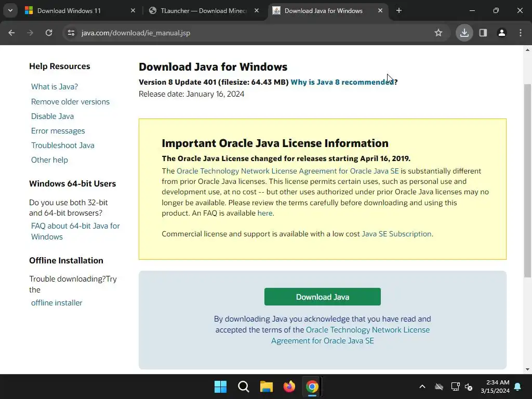Show hidden system tray icons
Screen dimensions: 532x399
(422, 387)
